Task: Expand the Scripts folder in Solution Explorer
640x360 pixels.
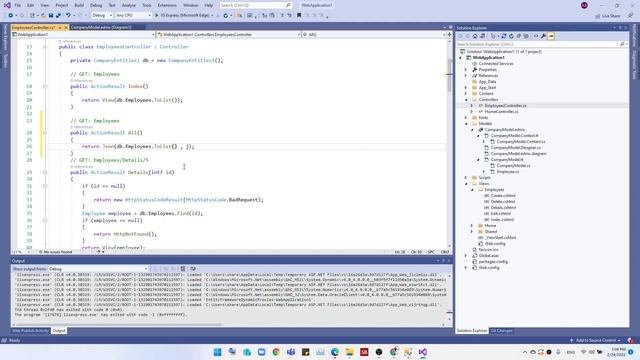Action: pyautogui.click(x=466, y=178)
